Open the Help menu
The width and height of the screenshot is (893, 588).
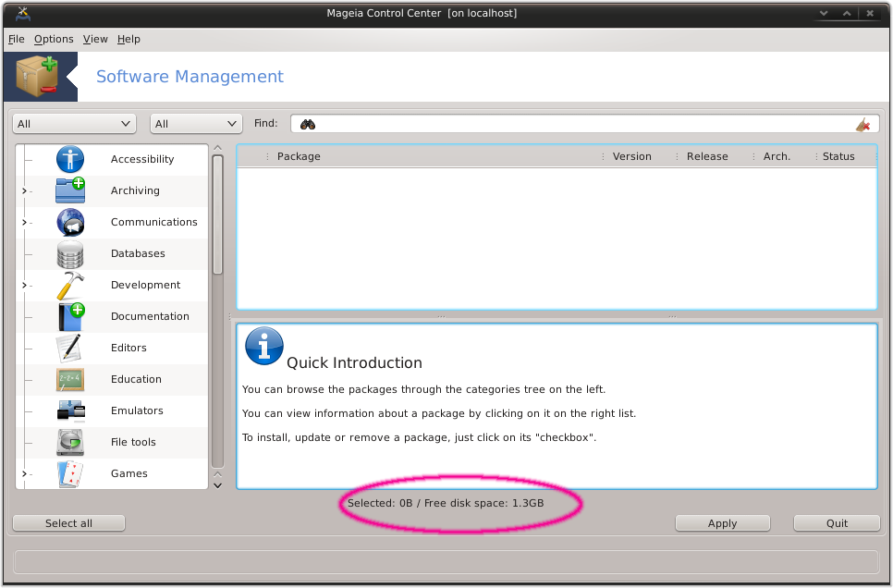coord(128,39)
